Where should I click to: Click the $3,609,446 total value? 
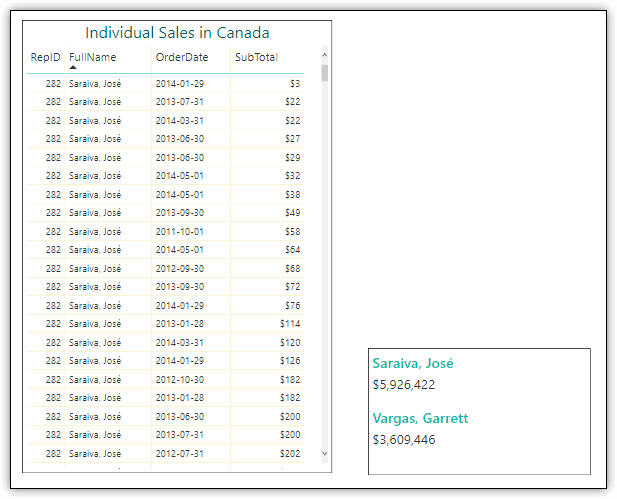(404, 440)
